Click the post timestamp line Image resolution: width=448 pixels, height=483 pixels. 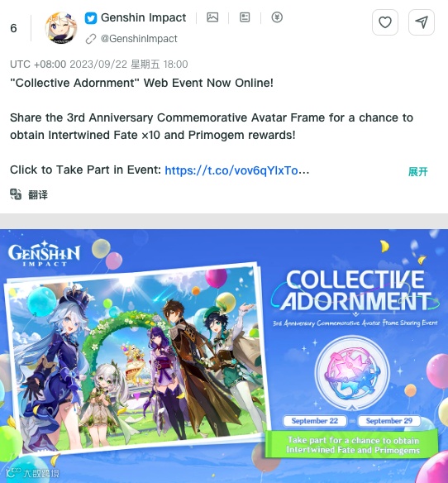(99, 65)
